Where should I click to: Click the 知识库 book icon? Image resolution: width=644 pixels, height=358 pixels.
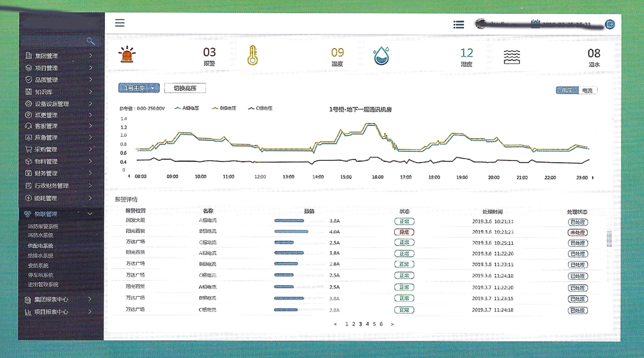(29, 92)
